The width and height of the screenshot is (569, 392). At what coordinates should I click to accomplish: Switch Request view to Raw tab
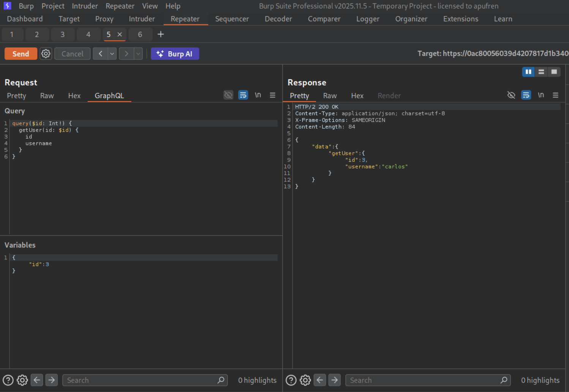(x=47, y=96)
